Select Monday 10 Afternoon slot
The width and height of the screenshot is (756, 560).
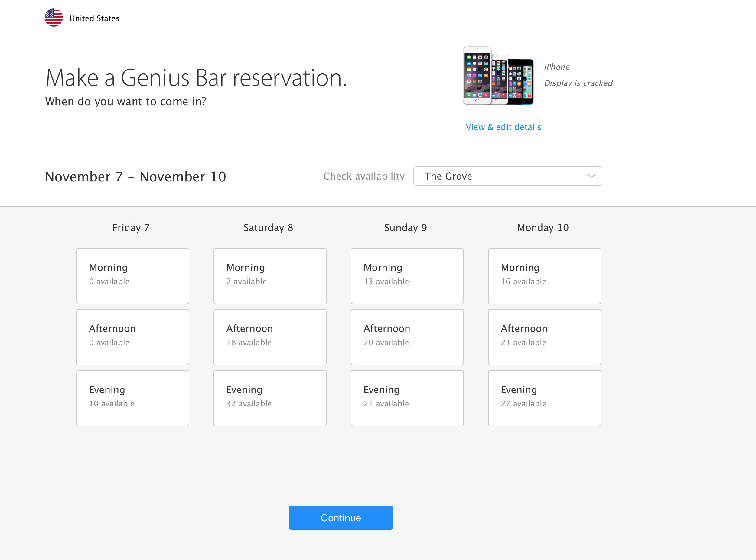click(x=544, y=337)
